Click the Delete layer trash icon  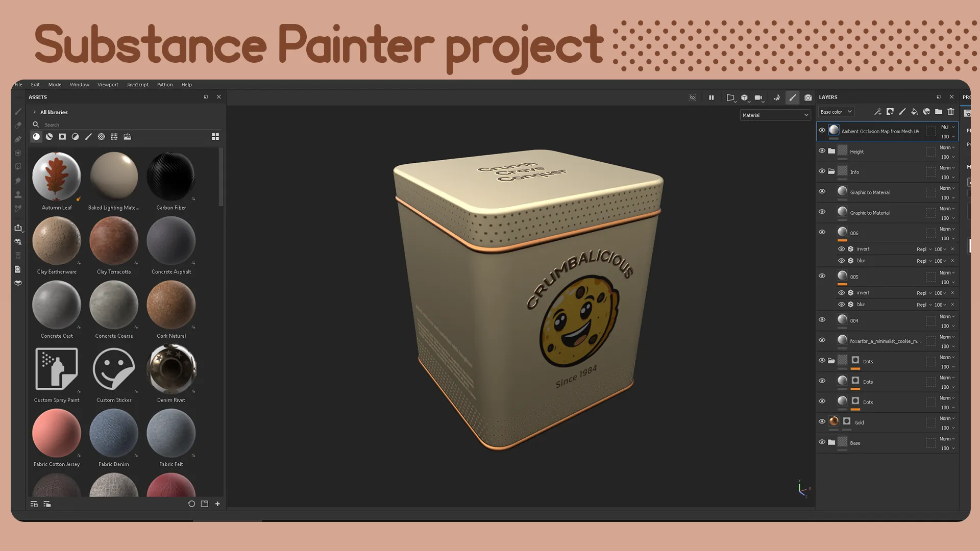click(x=950, y=111)
